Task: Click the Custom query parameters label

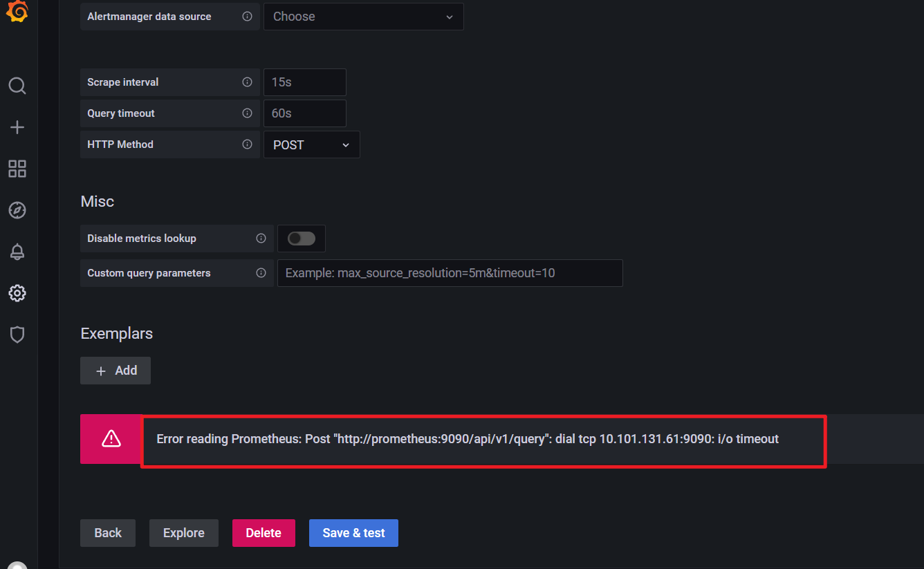Action: point(149,273)
